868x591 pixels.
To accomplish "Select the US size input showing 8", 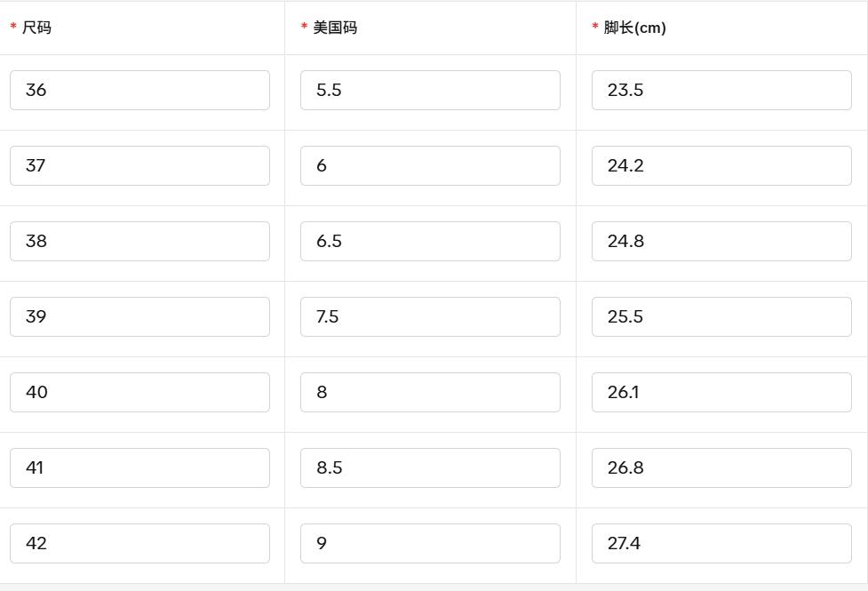I will tap(430, 392).
